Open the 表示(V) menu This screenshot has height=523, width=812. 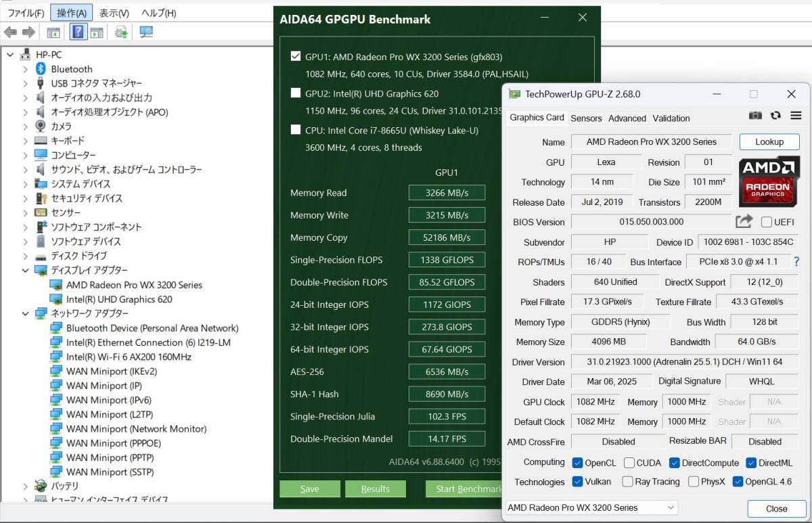[x=114, y=13]
